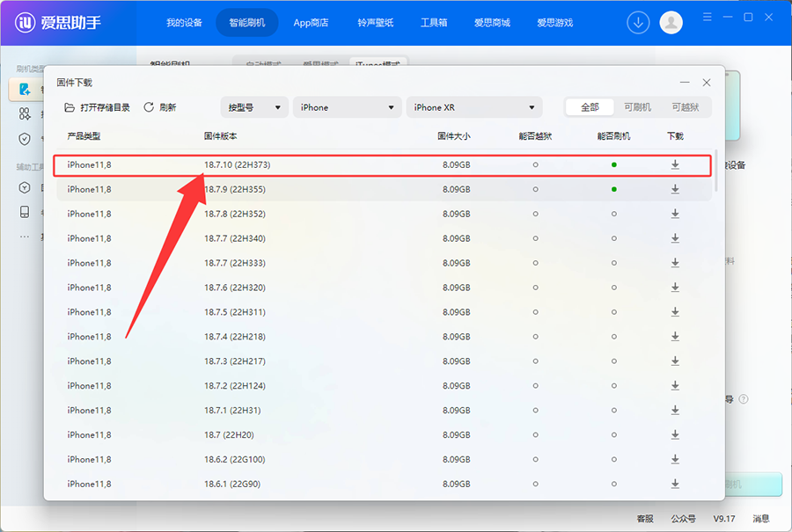
Task: Download firmware 18.7.6 (22H320)
Action: pyautogui.click(x=675, y=288)
